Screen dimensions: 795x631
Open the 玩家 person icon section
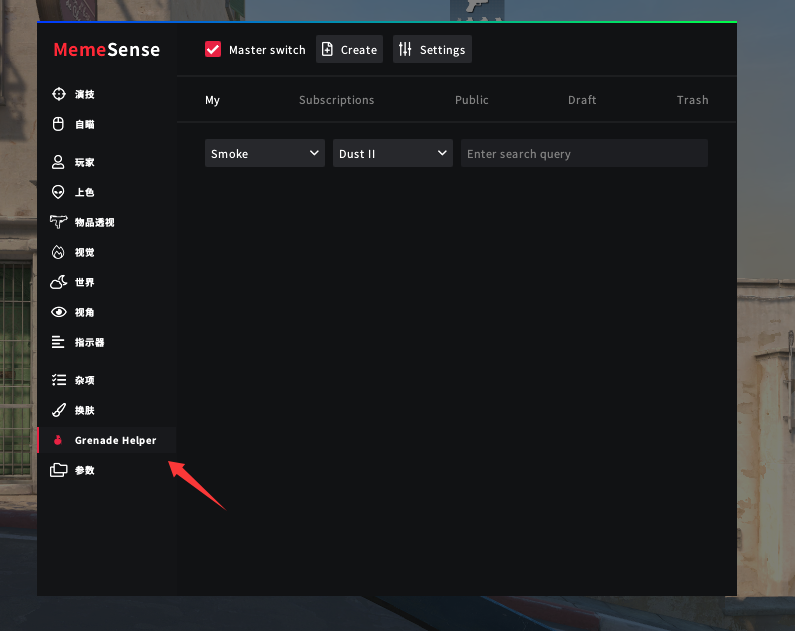click(58, 162)
